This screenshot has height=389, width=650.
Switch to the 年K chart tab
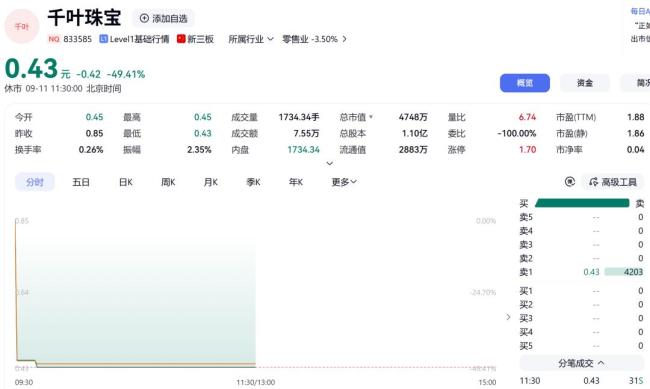tap(296, 182)
